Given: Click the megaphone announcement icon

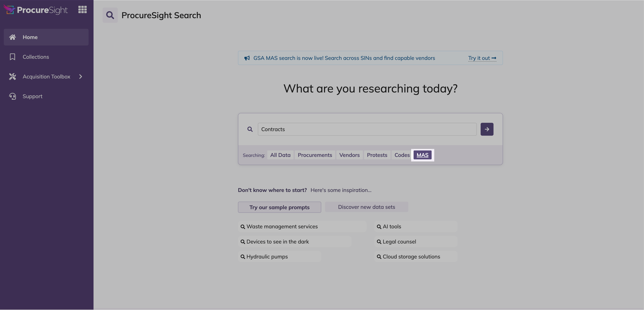Looking at the screenshot, I should (x=247, y=58).
